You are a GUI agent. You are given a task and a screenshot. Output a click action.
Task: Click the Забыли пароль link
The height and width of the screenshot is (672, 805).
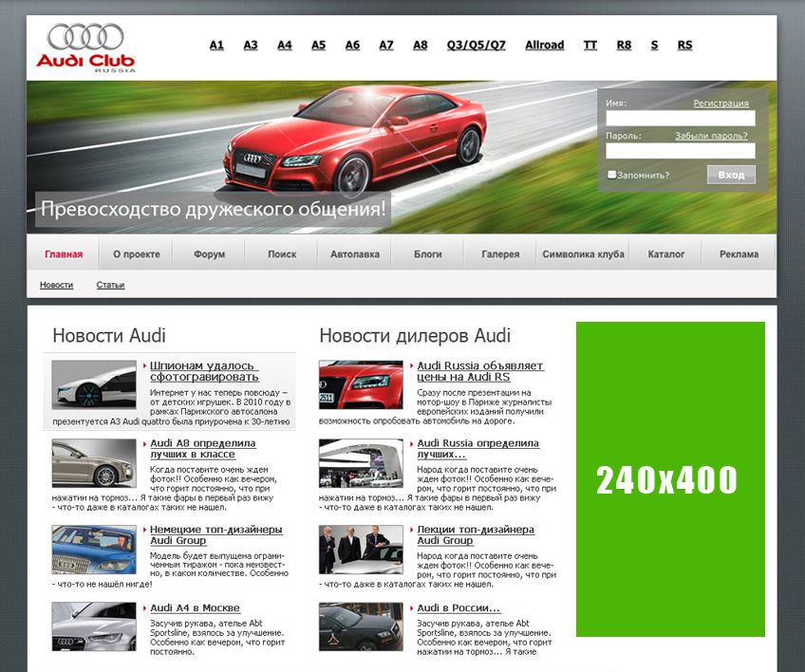711,136
